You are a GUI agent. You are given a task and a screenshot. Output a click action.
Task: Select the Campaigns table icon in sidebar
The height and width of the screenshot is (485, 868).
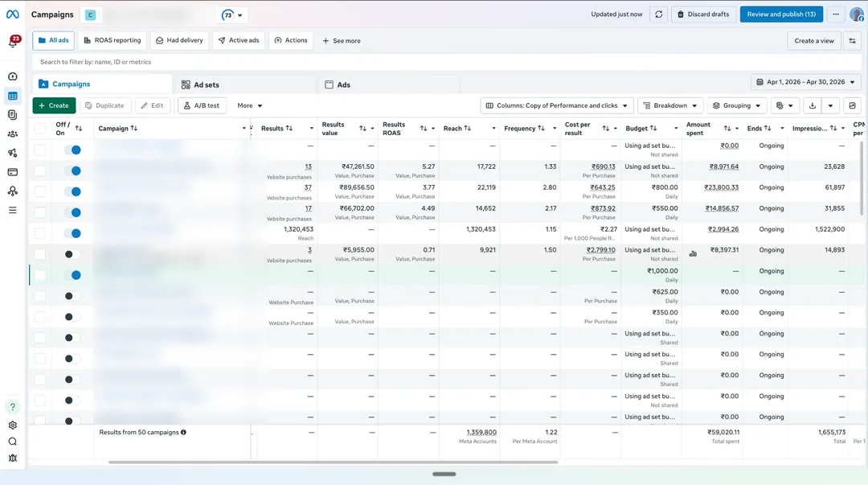coord(12,96)
